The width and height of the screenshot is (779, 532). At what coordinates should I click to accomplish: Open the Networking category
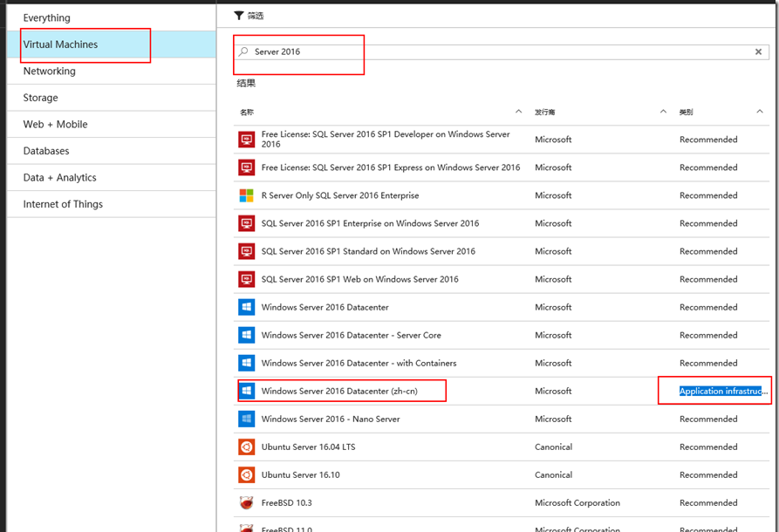point(112,71)
